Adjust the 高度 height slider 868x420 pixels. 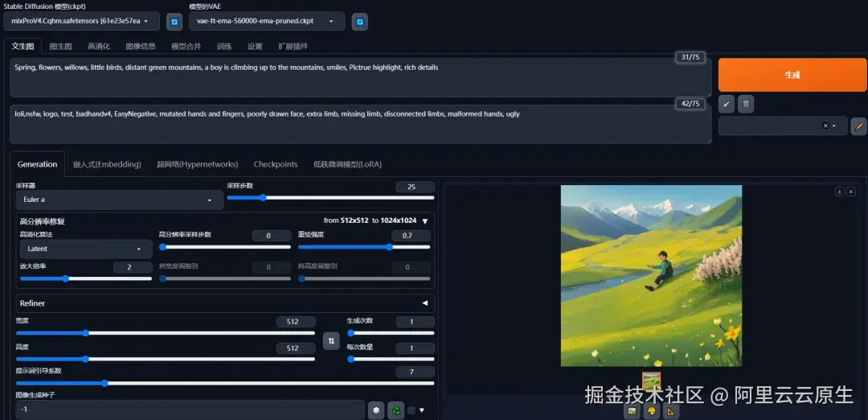pos(166,359)
